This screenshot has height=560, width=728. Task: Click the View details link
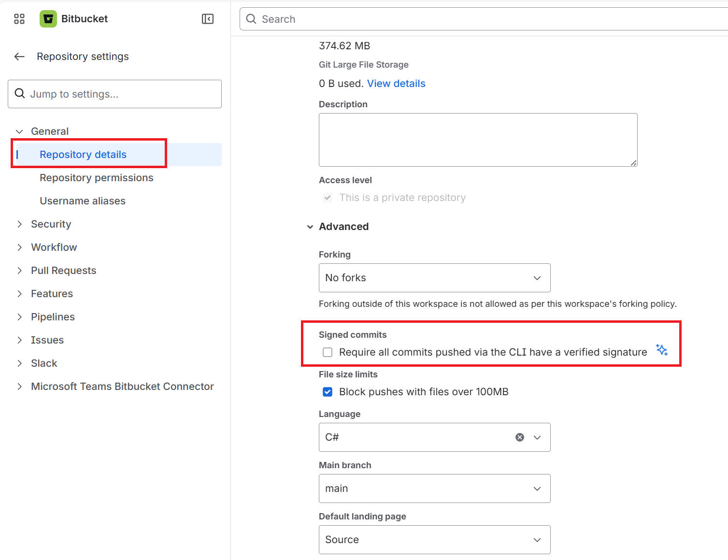point(396,84)
